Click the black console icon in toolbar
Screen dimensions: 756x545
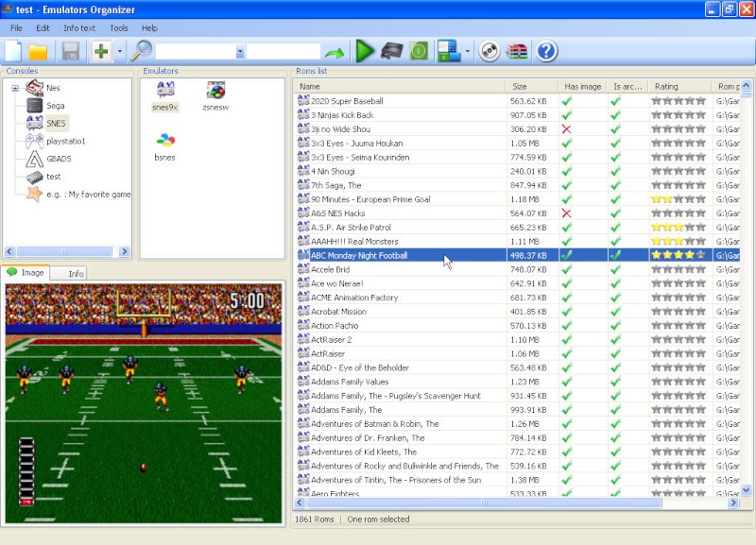click(x=391, y=51)
